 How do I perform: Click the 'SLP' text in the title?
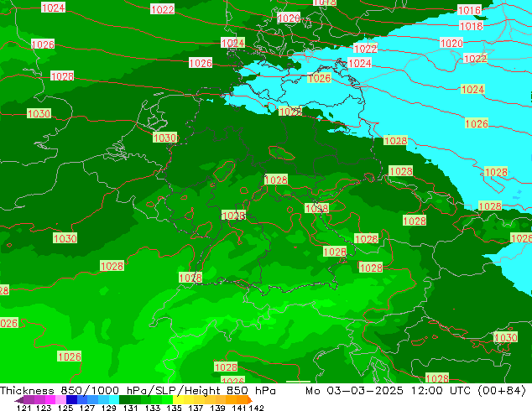point(165,391)
